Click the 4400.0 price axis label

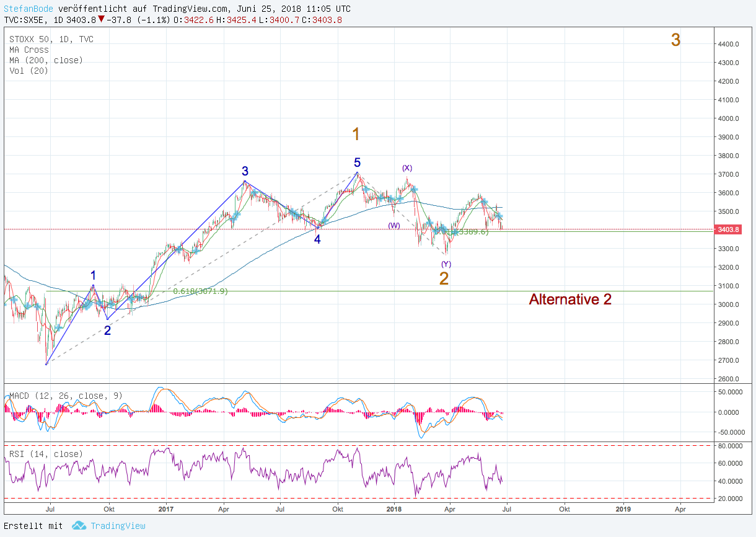click(x=728, y=44)
